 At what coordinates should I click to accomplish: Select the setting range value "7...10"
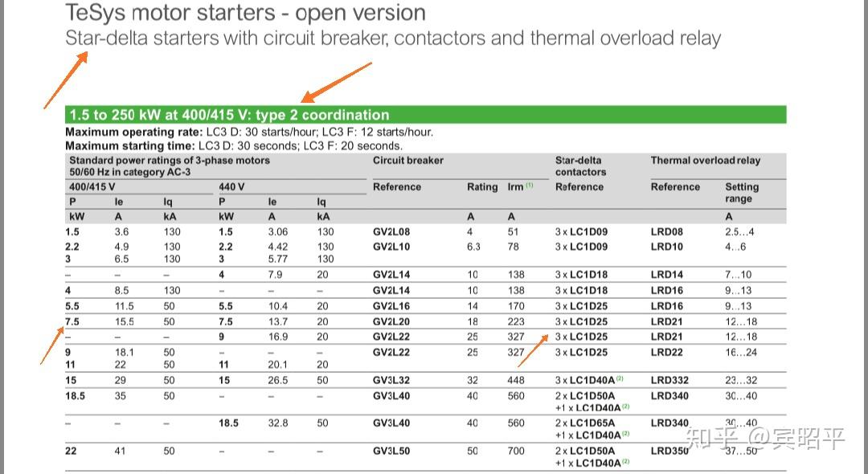click(x=739, y=274)
